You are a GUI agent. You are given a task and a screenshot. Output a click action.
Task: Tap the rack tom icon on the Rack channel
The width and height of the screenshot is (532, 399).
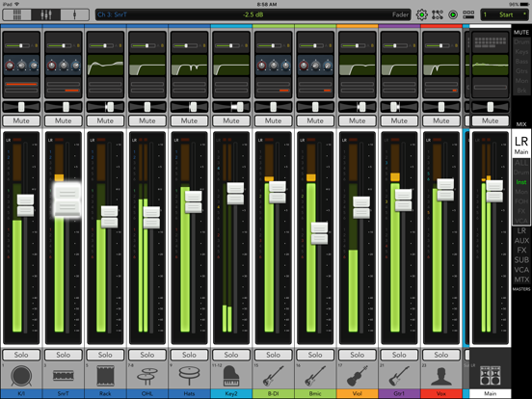point(105,376)
